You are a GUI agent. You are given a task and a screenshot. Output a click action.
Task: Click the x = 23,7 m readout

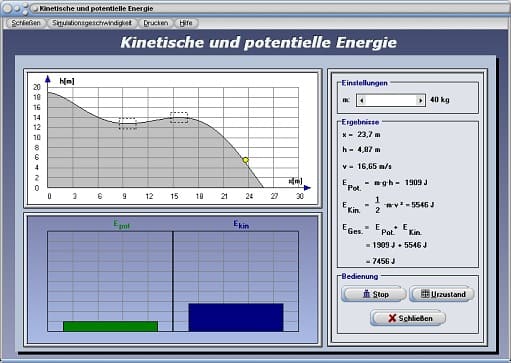coord(362,135)
